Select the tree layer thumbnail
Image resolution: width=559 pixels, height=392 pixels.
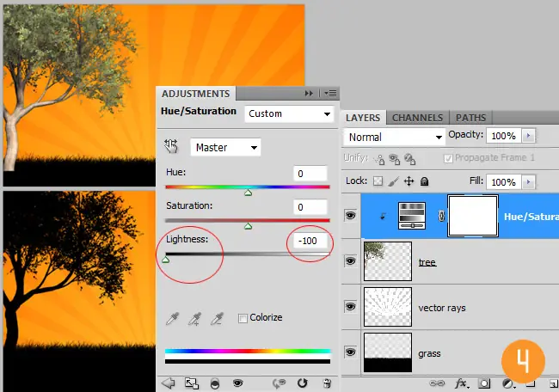tap(388, 261)
